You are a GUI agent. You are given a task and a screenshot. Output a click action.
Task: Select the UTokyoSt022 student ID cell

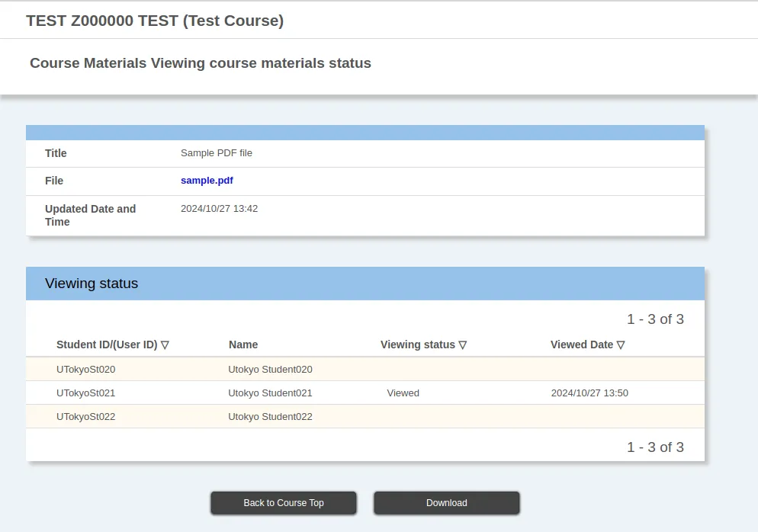click(85, 417)
